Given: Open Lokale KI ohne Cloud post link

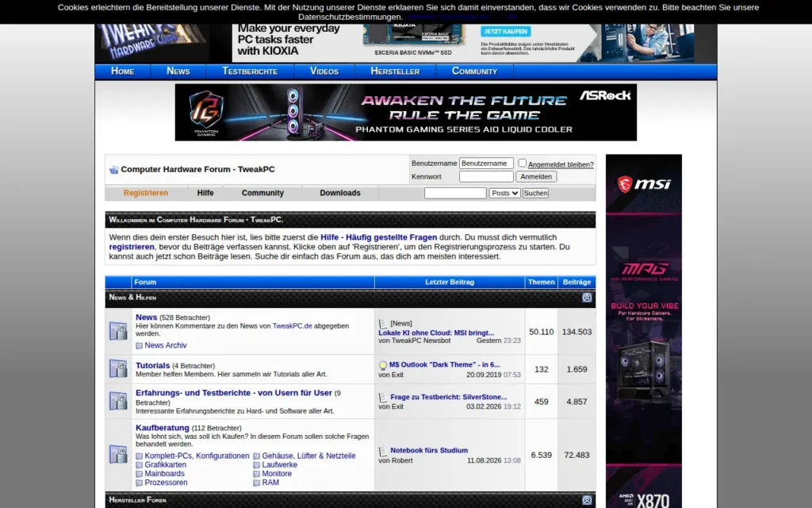Looking at the screenshot, I should click(436, 333).
